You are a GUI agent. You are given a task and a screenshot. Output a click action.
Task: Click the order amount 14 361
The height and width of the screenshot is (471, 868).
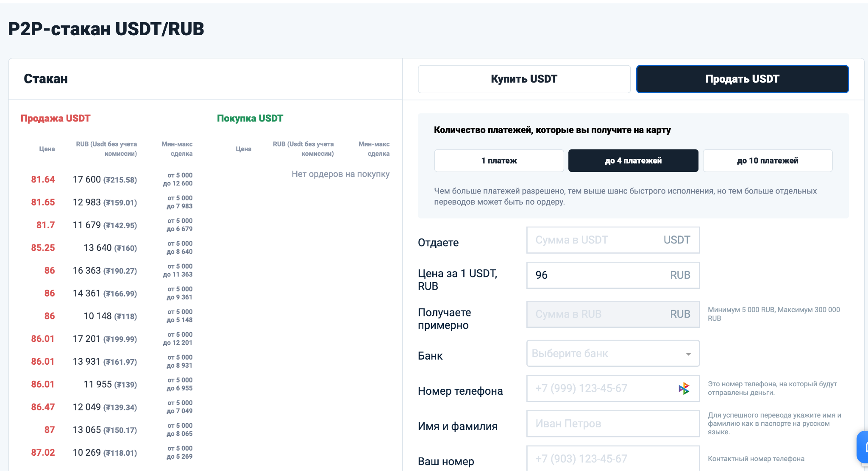click(x=87, y=294)
